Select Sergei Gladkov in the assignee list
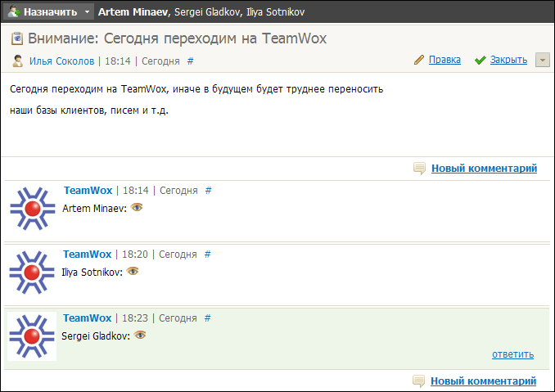The image size is (555, 392). (x=208, y=12)
